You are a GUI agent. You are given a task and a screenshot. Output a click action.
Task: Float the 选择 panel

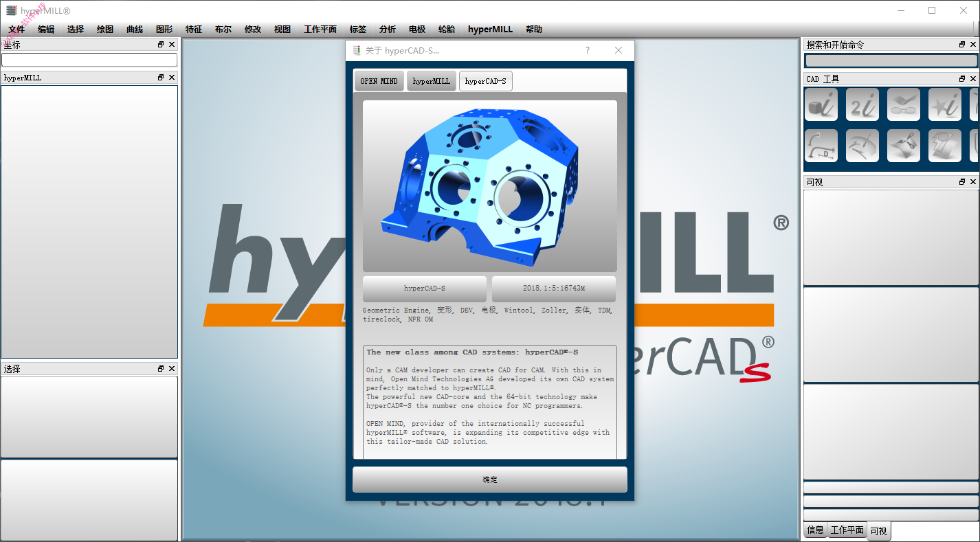tap(161, 369)
